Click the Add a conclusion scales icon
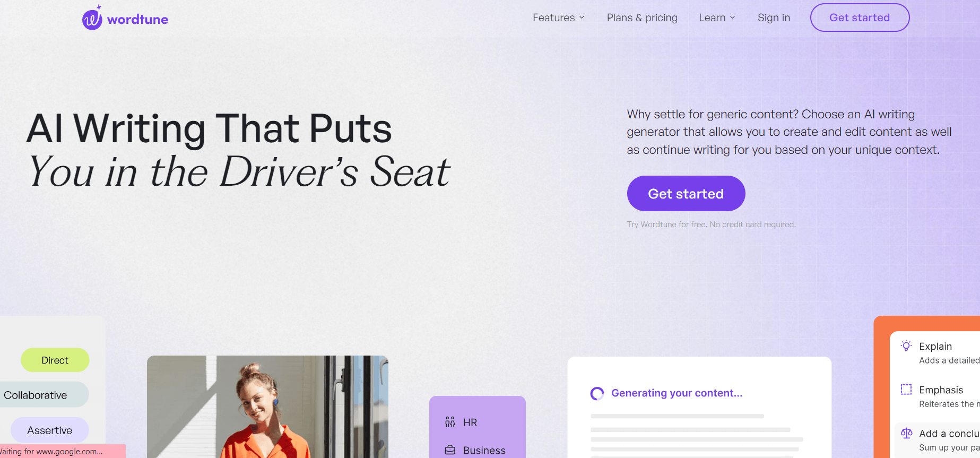Viewport: 980px width, 458px height. (x=906, y=433)
